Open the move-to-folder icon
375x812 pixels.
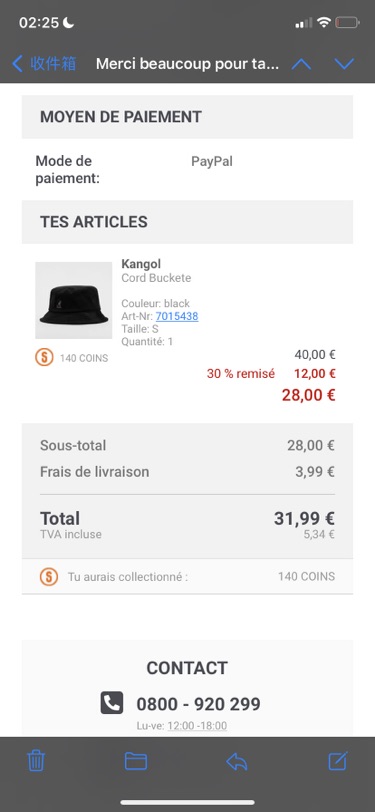(136, 761)
